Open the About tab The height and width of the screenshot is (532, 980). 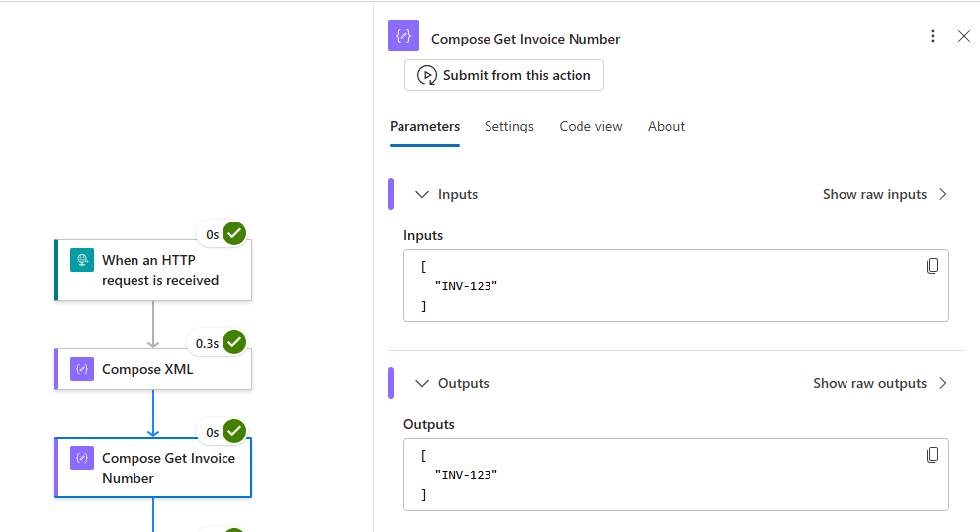point(666,127)
